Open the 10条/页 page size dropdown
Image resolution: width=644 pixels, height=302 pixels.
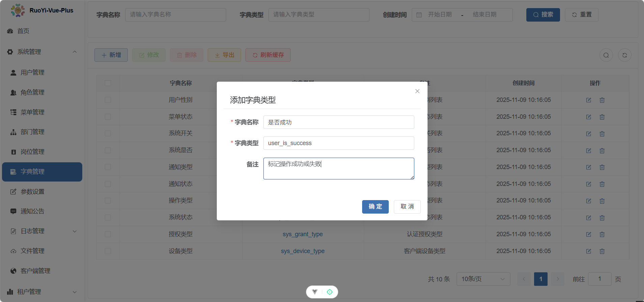[x=483, y=279]
